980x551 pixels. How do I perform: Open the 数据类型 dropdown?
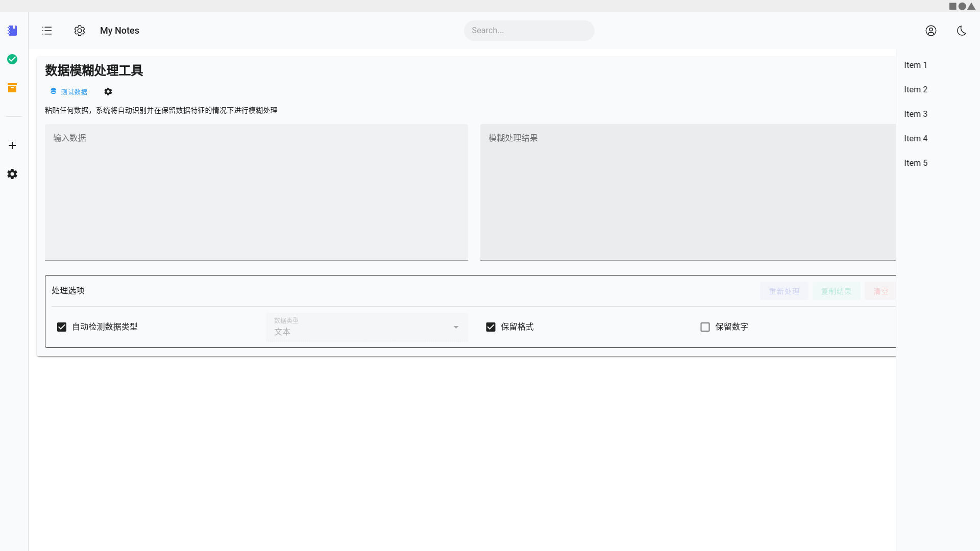[367, 327]
